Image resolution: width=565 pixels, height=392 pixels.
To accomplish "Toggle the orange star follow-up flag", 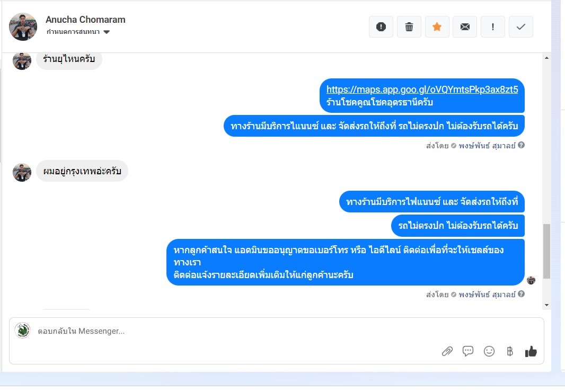I will tap(437, 26).
